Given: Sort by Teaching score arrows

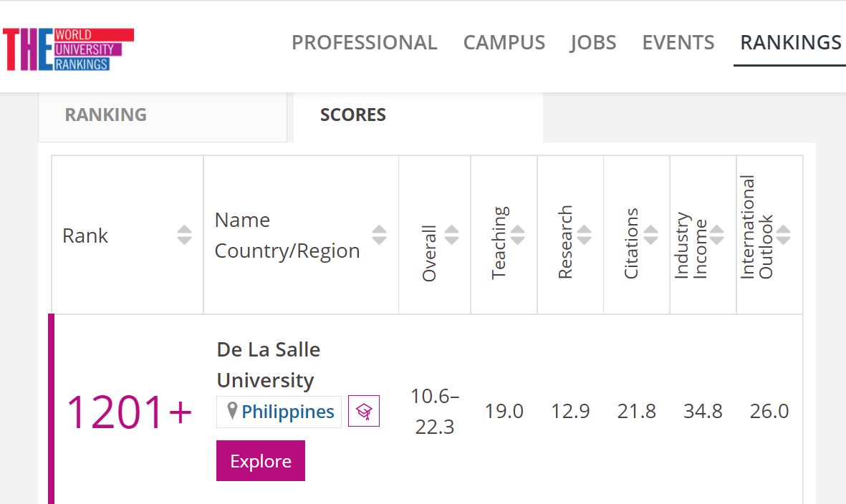Looking at the screenshot, I should 517,235.
